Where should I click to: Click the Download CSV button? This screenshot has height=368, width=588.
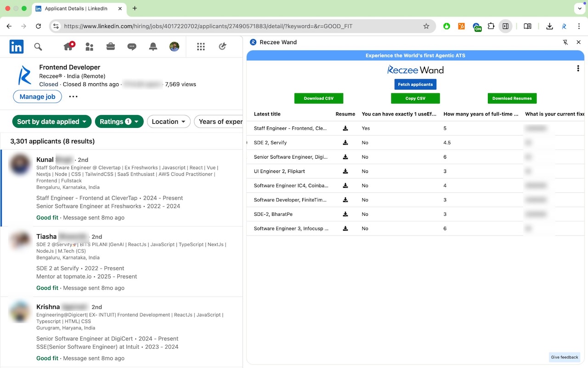[x=319, y=98]
